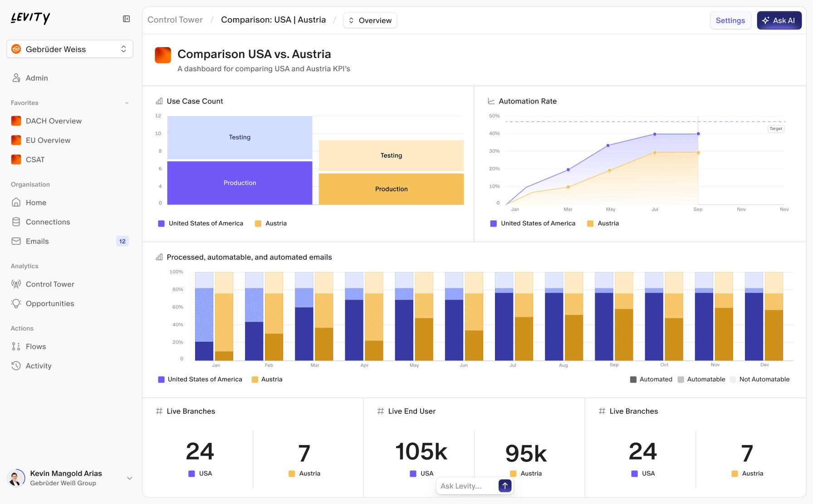Launch the Ask AI assistant
This screenshot has width=813, height=504.
[779, 20]
